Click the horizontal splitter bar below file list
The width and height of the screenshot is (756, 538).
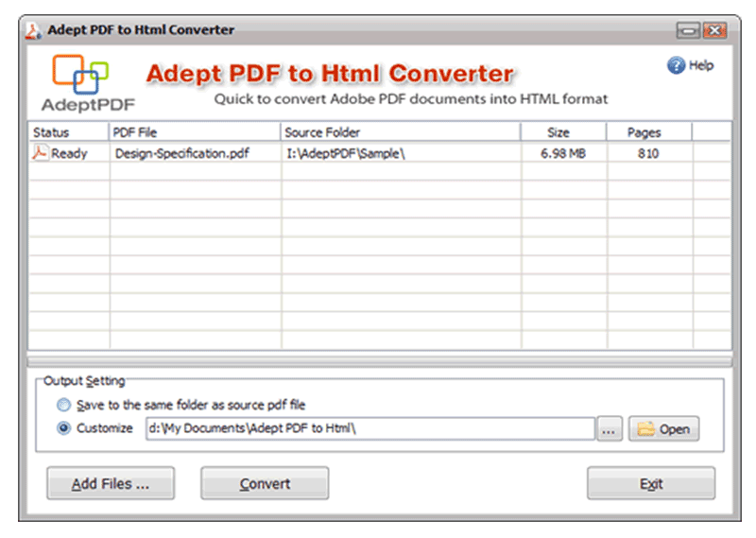point(379,361)
